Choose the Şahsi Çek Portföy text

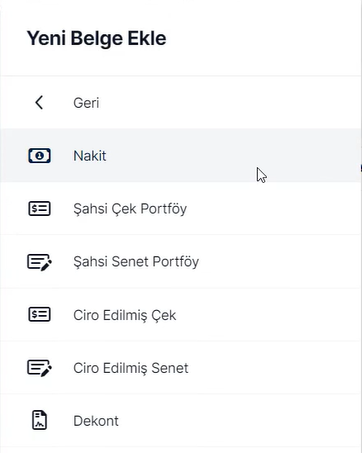(x=130, y=209)
